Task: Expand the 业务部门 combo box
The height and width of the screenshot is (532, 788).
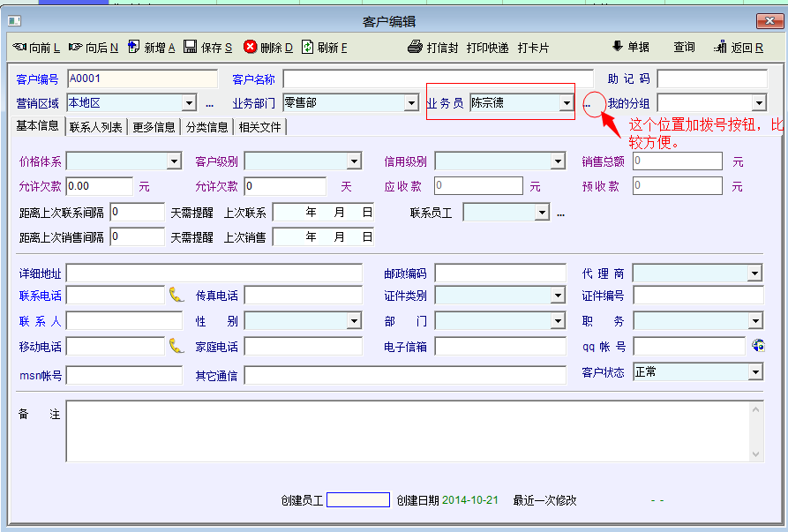Action: pyautogui.click(x=410, y=103)
